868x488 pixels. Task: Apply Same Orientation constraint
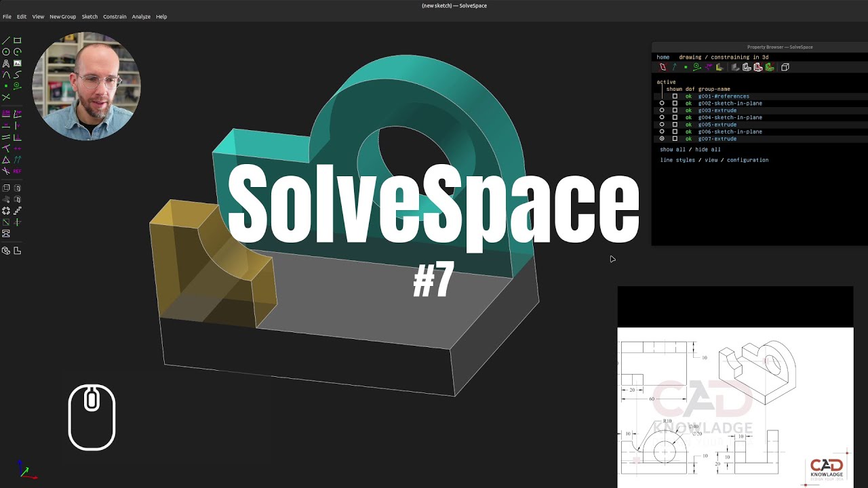tap(18, 159)
